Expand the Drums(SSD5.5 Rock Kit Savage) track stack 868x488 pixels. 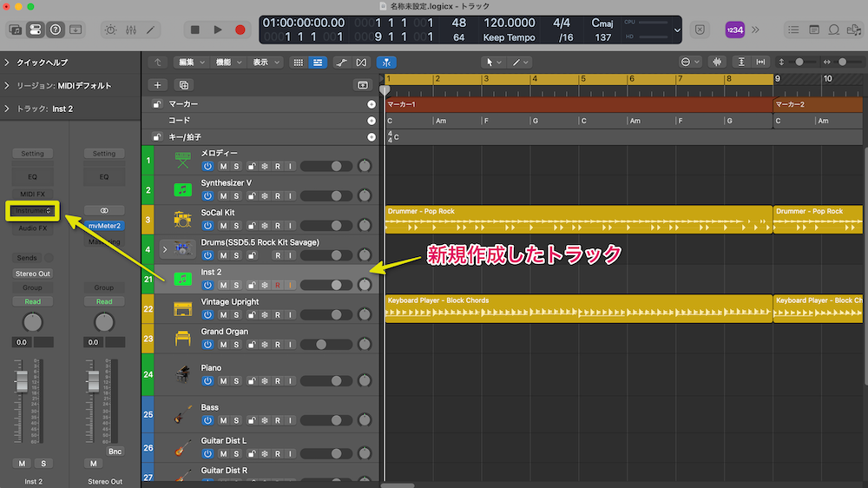(x=164, y=249)
